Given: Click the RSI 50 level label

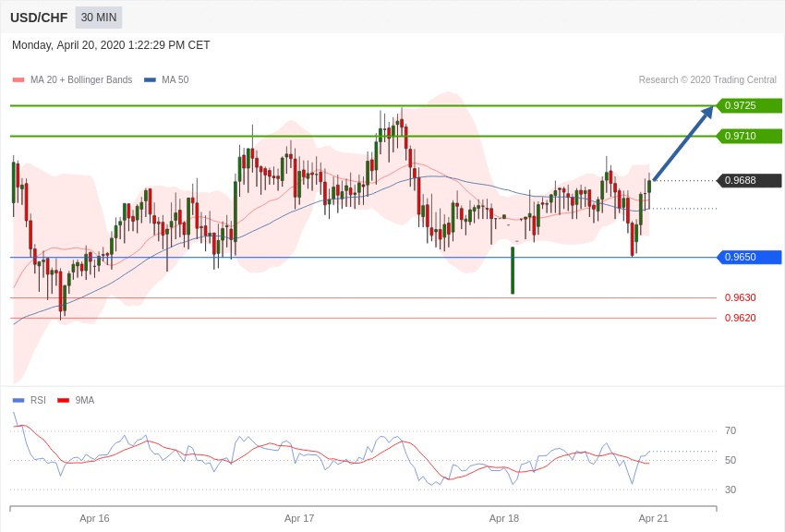Looking at the screenshot, I should tap(731, 460).
